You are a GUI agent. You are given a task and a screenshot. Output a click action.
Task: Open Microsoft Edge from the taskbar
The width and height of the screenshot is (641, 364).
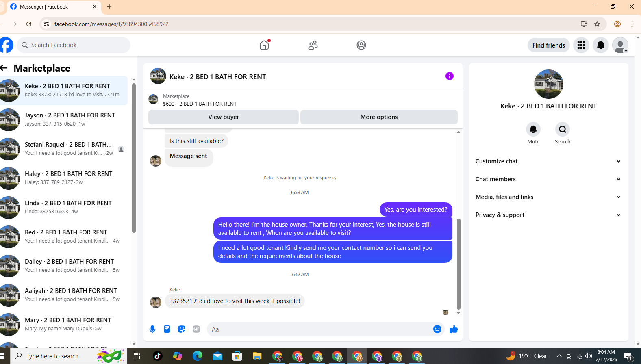[198, 356]
